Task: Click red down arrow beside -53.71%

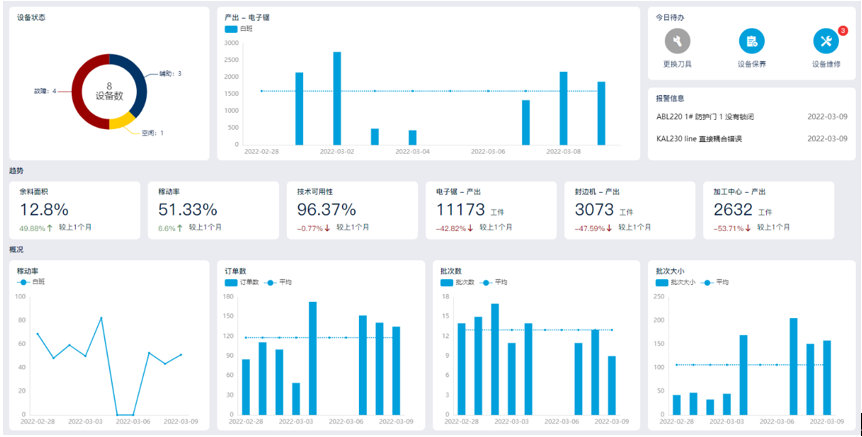Action: [x=748, y=228]
